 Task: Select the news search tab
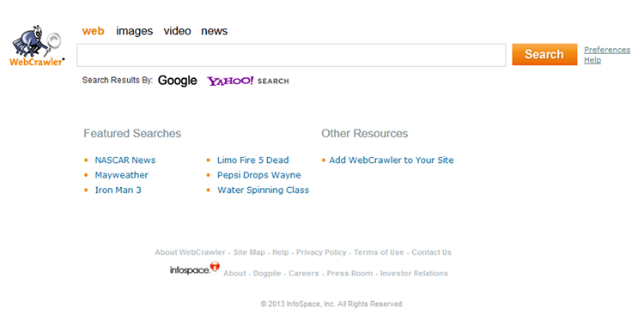click(214, 31)
